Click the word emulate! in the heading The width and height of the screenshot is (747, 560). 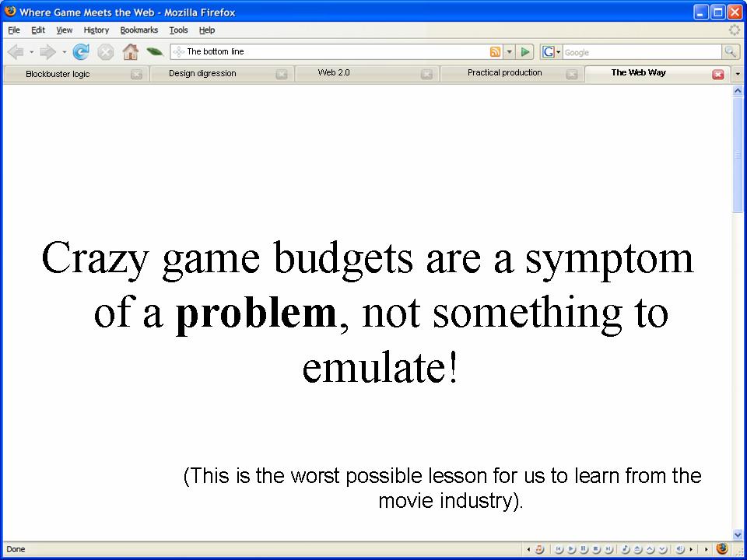[380, 366]
